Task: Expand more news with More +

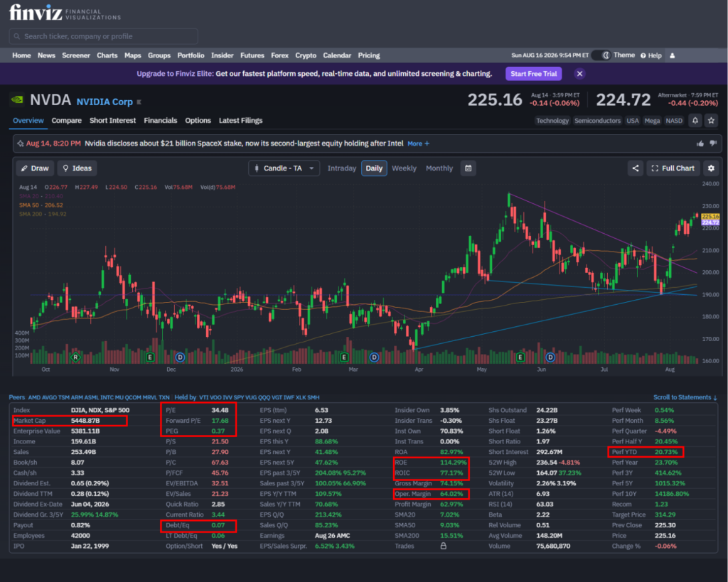Action: (x=418, y=144)
